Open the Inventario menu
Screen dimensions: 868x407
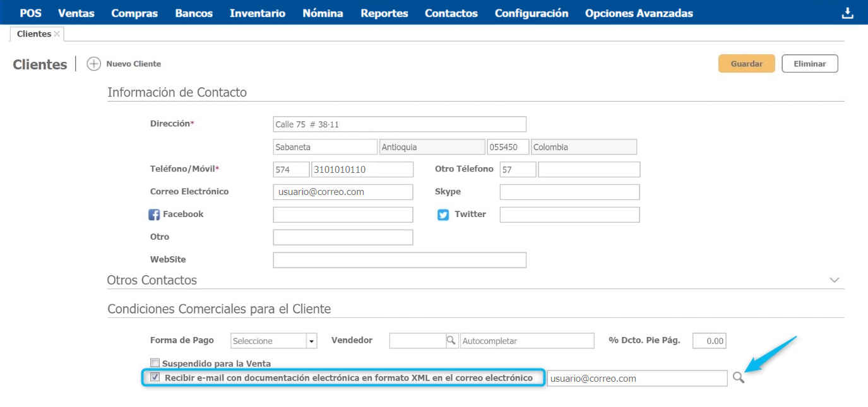(257, 13)
